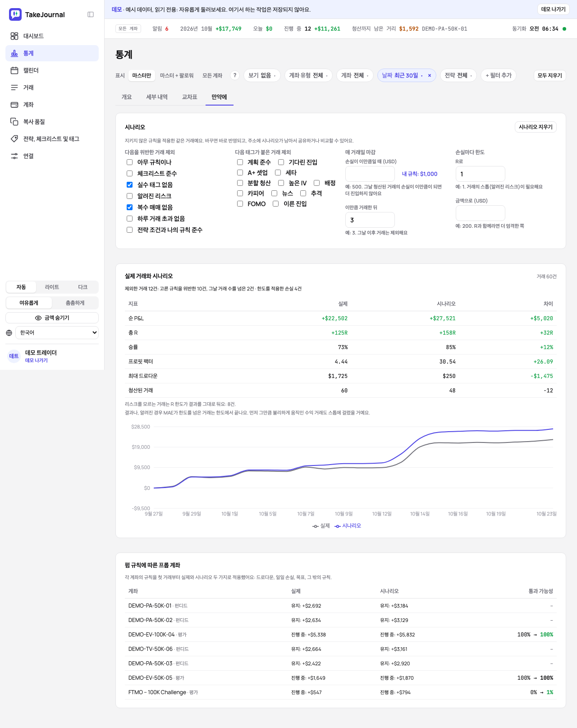Open the 전략 전체 filter dropdown
This screenshot has width=577, height=728.
click(458, 75)
